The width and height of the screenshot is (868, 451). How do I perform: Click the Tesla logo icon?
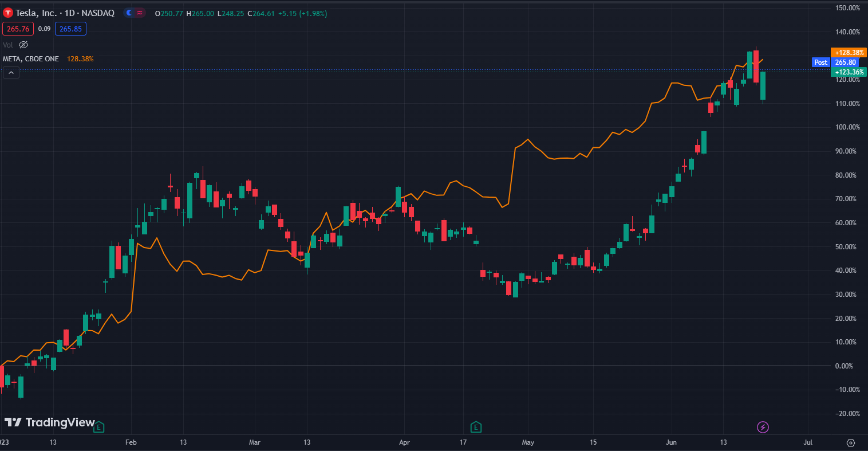pos(8,13)
